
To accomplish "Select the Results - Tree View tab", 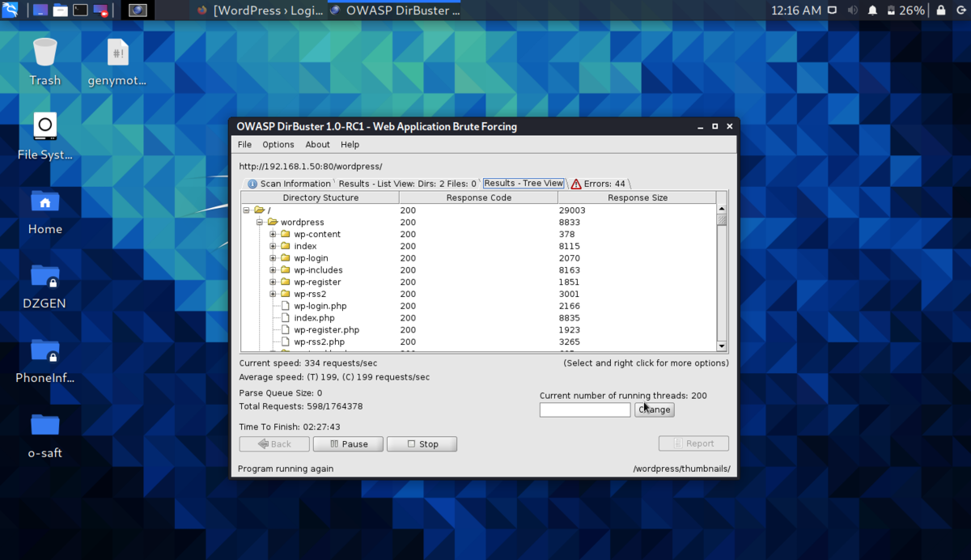I will click(x=524, y=184).
